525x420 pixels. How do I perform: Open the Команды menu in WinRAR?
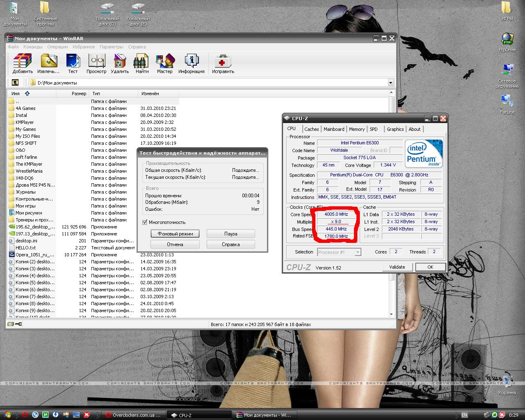33,47
